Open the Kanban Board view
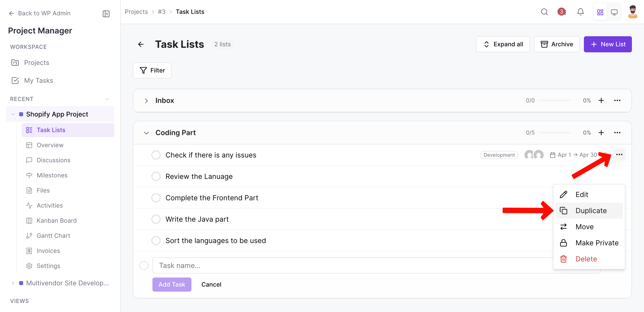Viewport: 644px width, 312px height. click(x=56, y=220)
